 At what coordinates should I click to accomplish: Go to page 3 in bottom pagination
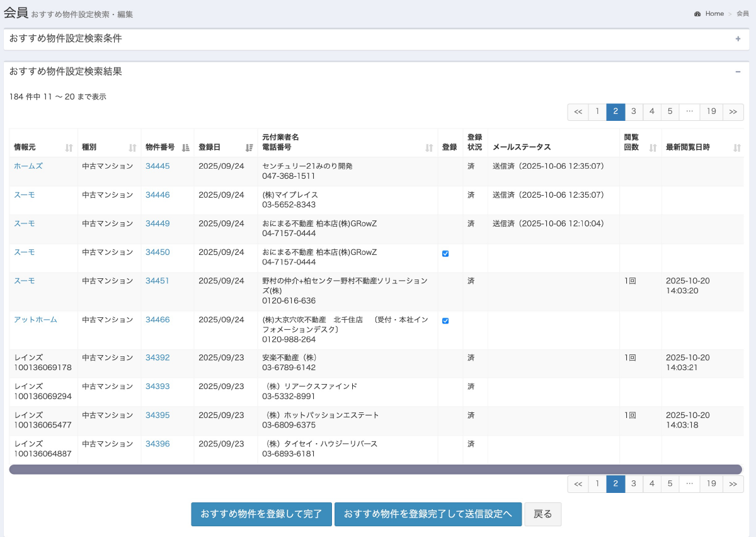(633, 483)
